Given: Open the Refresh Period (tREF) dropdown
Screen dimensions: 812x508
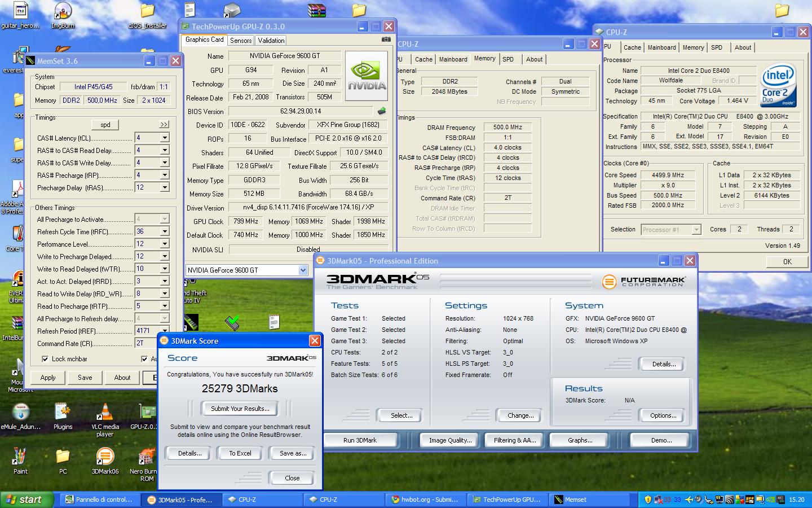Looking at the screenshot, I should [164, 331].
